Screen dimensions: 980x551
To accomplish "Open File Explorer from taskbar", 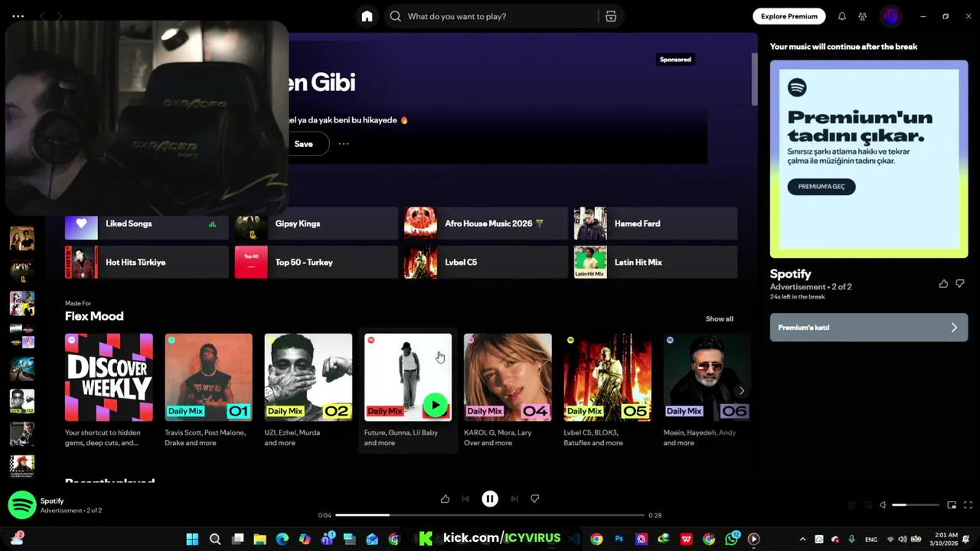I will [260, 539].
